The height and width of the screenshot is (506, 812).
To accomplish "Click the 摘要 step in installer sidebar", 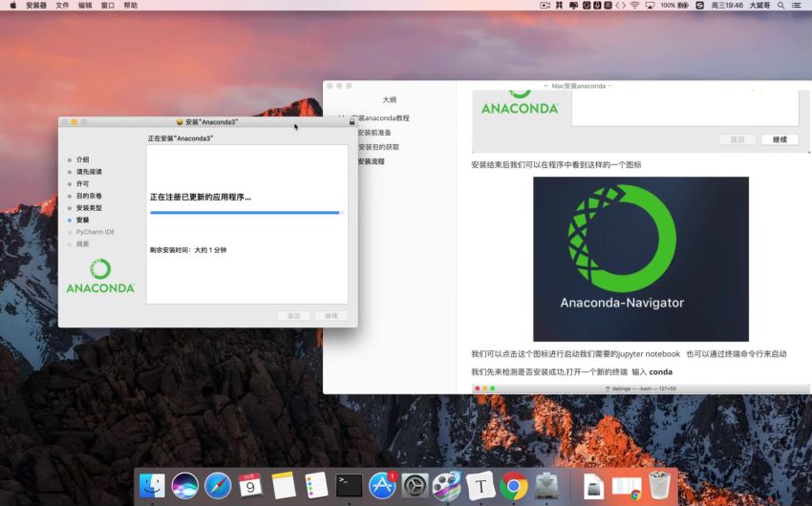I will pyautogui.click(x=82, y=243).
